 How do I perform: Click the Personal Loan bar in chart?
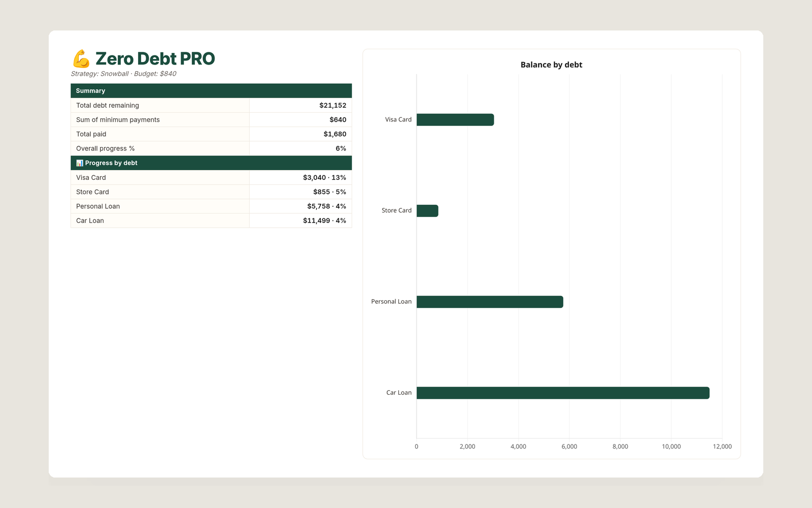pyautogui.click(x=490, y=302)
